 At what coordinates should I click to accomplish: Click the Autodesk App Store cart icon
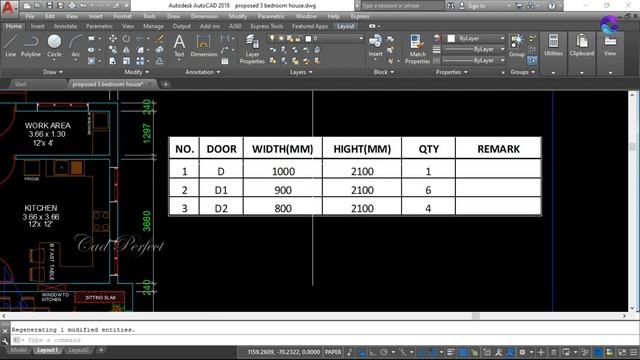[519, 6]
